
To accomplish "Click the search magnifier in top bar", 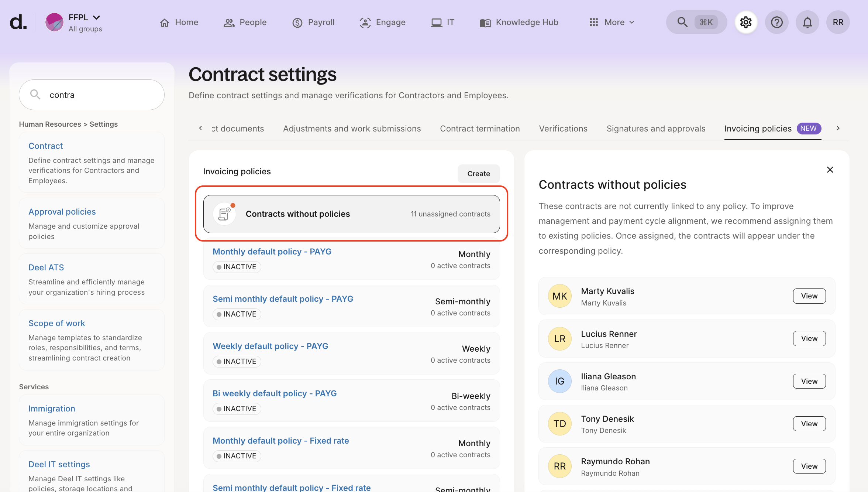I will tap(682, 22).
